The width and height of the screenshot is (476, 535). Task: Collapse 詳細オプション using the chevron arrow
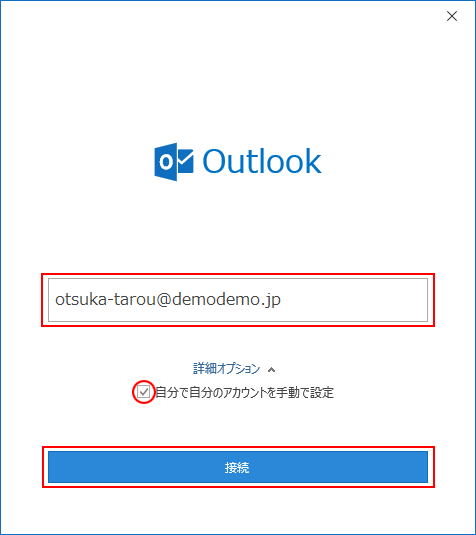[272, 370]
